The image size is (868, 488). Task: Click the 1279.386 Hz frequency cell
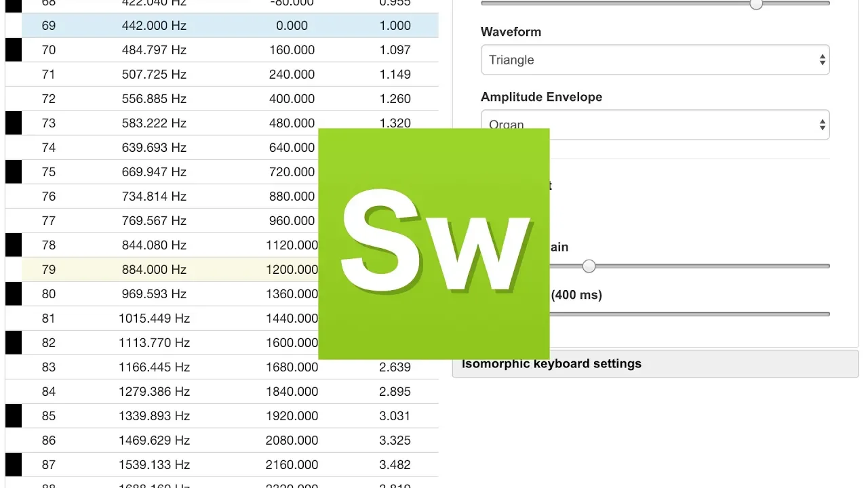tap(154, 392)
